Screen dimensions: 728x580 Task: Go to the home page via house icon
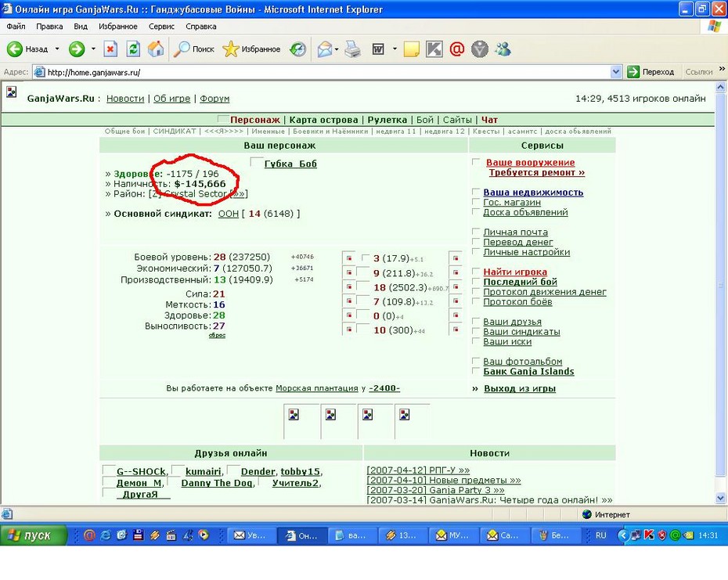click(156, 49)
